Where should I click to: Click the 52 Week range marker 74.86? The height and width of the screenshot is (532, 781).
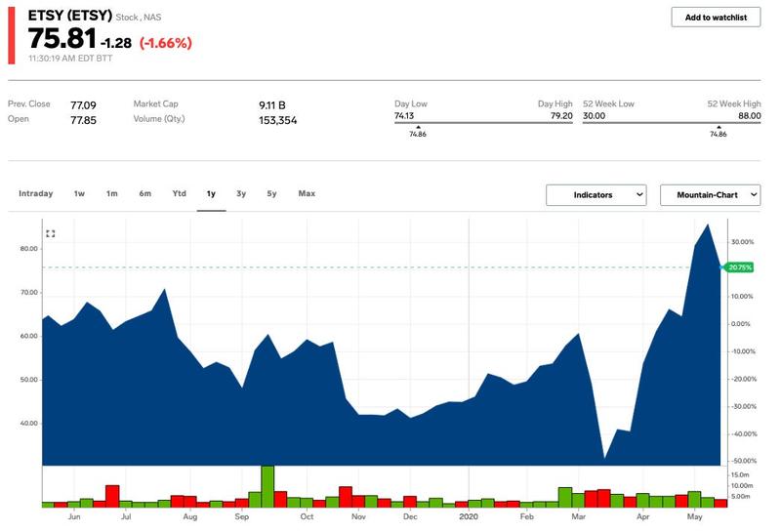coord(719,134)
